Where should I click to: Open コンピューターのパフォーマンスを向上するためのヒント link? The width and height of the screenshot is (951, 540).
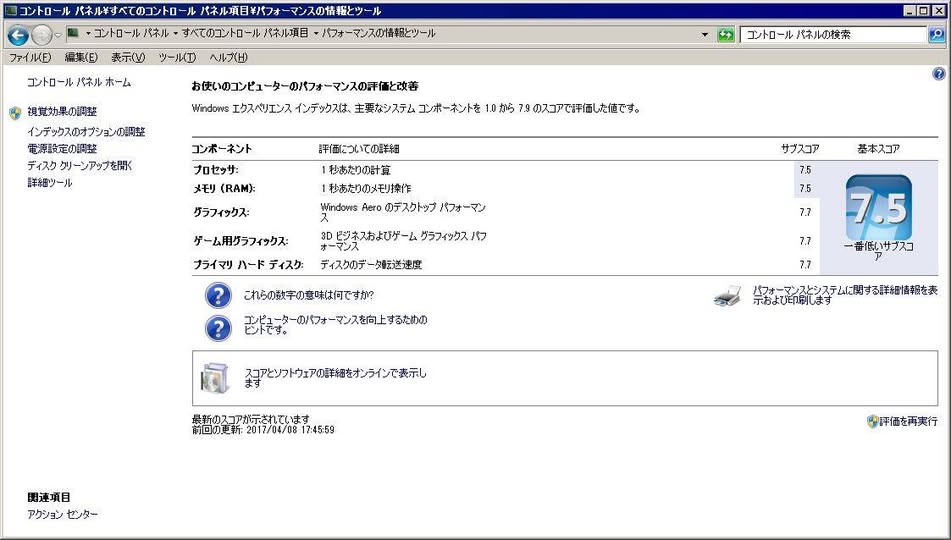pyautogui.click(x=335, y=325)
